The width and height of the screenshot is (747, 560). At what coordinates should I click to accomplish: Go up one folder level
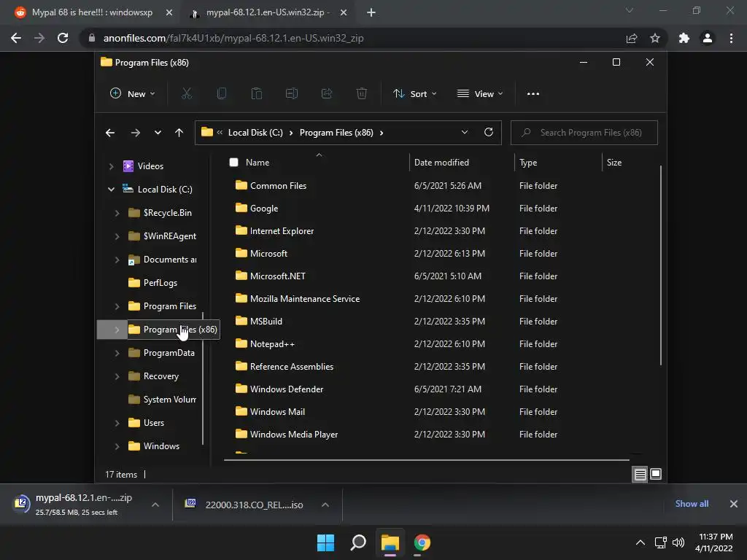click(x=179, y=133)
